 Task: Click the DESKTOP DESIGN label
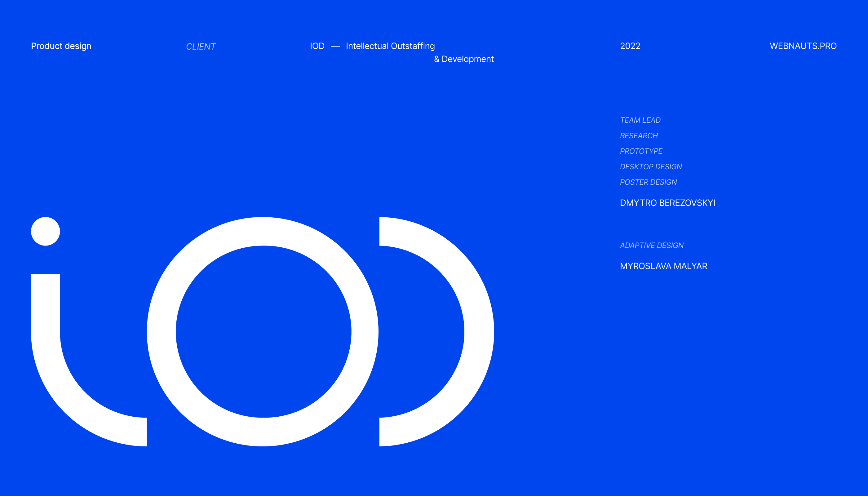click(651, 166)
